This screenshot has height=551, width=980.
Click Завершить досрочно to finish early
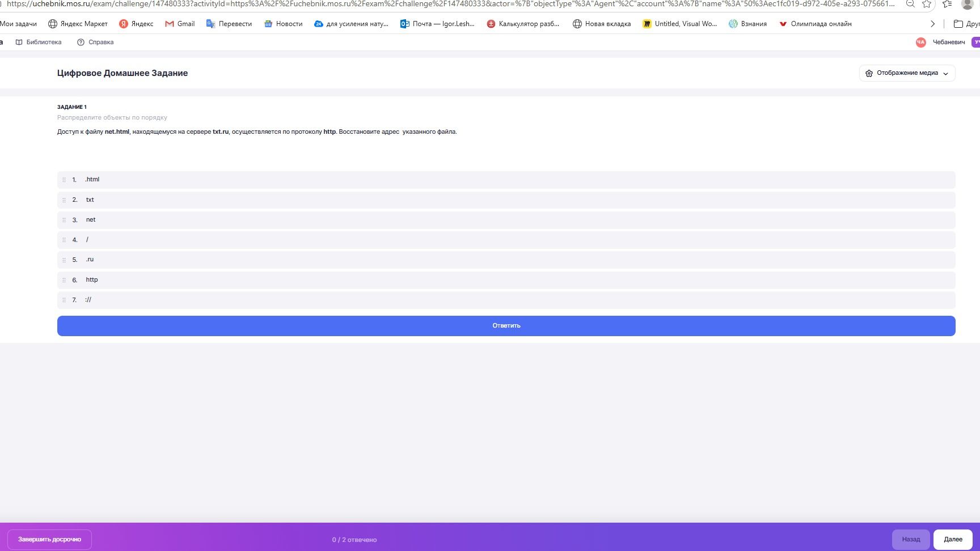[49, 539]
